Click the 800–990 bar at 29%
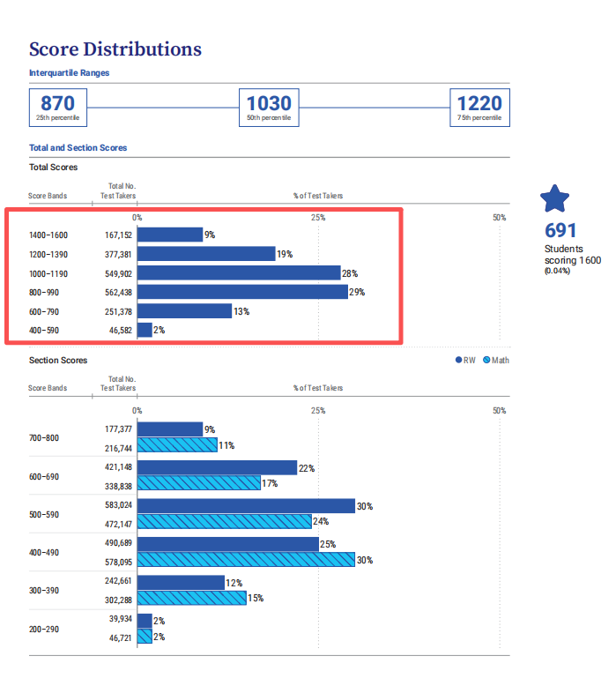Image resolution: width=616 pixels, height=686 pixels. pos(242,292)
